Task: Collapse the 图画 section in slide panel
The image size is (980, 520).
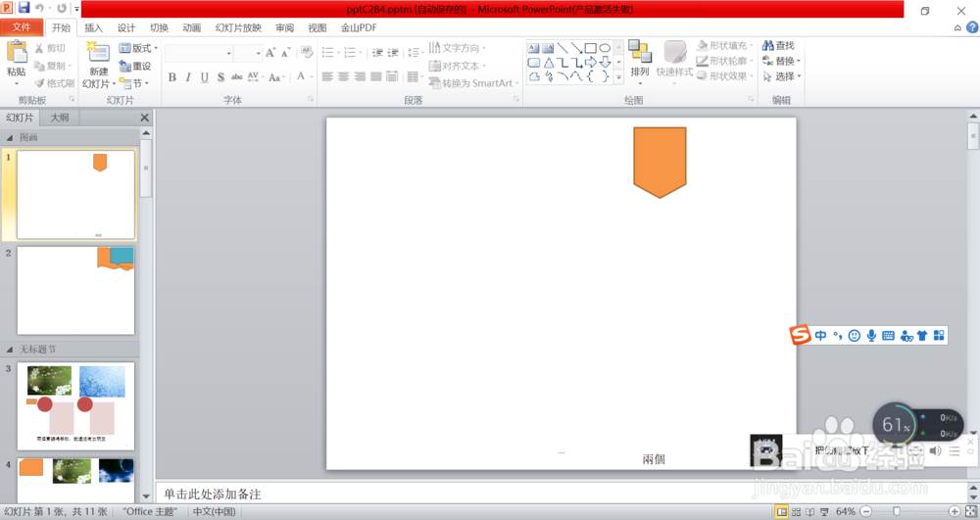Action: tap(10, 137)
